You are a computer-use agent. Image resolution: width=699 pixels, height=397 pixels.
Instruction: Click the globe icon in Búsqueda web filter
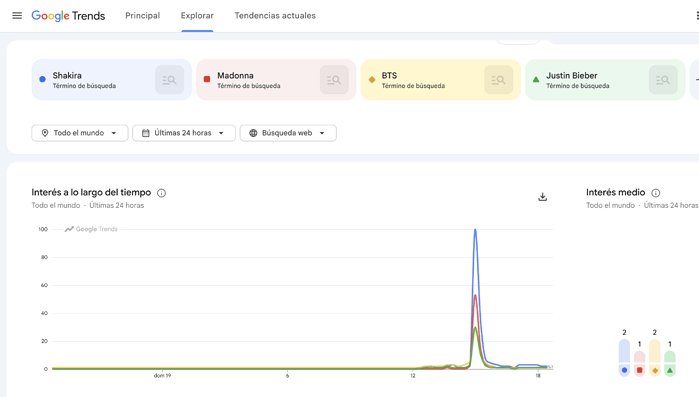pos(253,133)
